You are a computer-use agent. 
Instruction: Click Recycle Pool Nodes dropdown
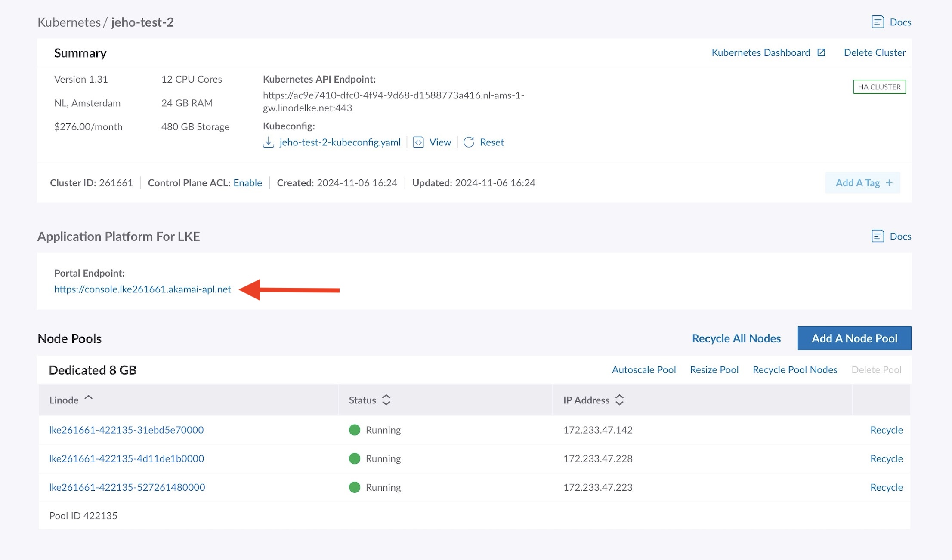click(x=796, y=369)
